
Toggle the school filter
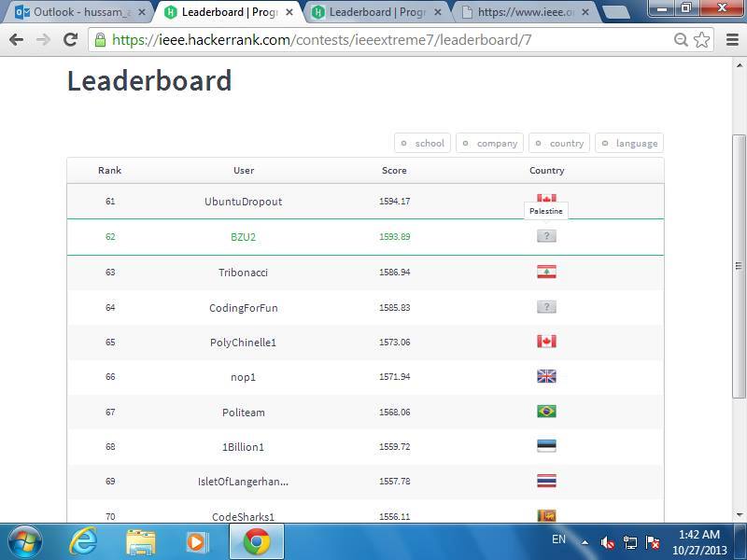pos(423,143)
